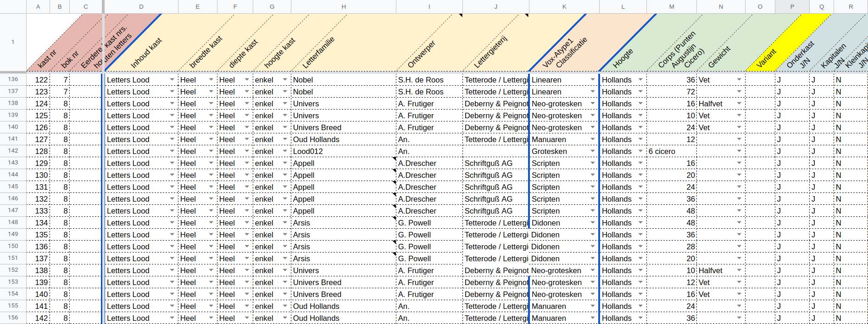This screenshot has width=868, height=324.
Task: Select S.H. de Roos cell in row 136
Action: [429, 80]
